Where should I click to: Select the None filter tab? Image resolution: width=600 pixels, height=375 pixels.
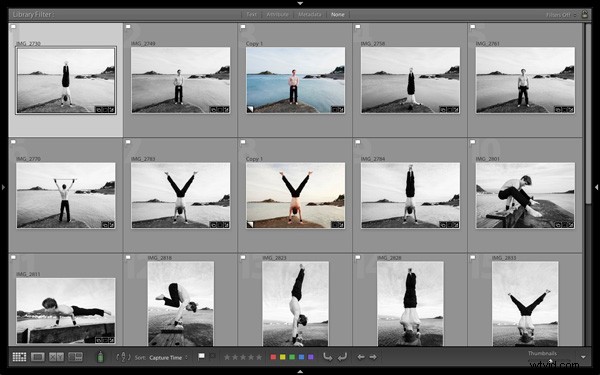338,14
